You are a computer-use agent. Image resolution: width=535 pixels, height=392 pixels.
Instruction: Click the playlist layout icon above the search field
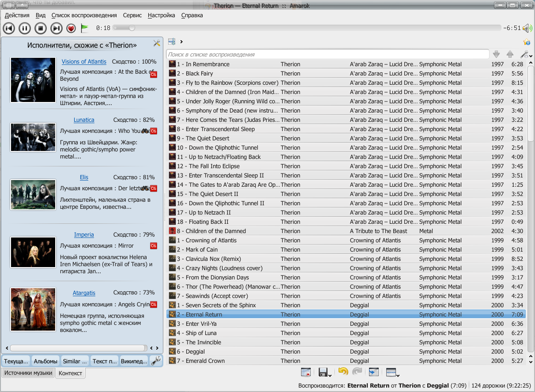pyautogui.click(x=172, y=41)
